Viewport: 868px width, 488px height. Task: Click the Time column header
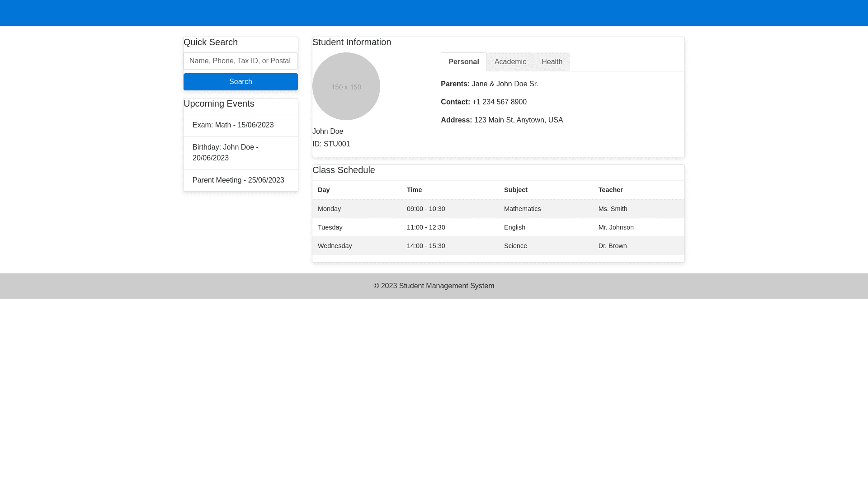click(x=414, y=190)
